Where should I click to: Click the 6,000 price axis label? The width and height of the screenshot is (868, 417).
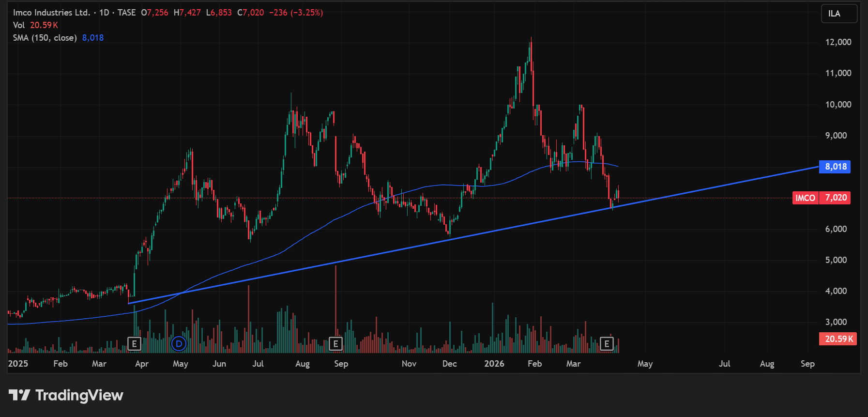[x=836, y=229]
